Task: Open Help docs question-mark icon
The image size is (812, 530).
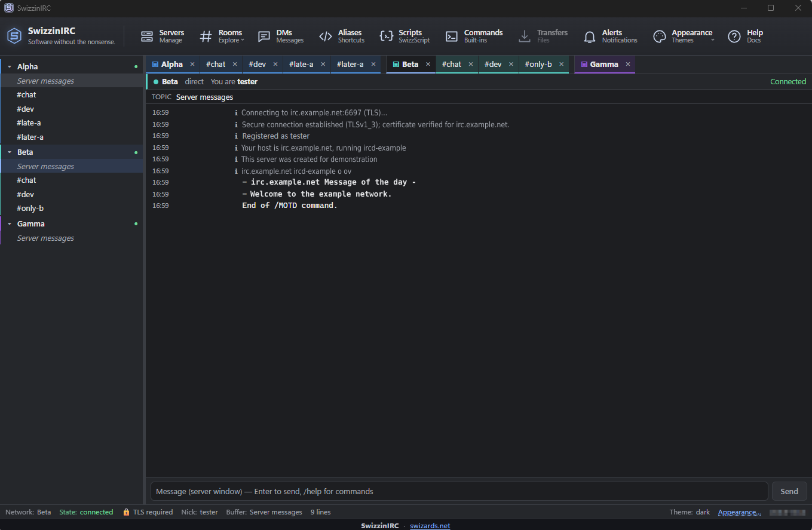Action: [734, 36]
